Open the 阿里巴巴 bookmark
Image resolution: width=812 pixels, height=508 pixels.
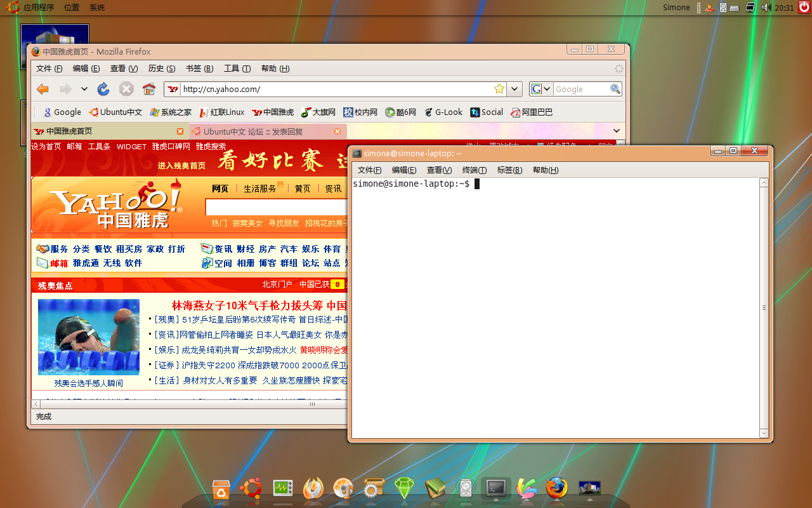coord(532,112)
